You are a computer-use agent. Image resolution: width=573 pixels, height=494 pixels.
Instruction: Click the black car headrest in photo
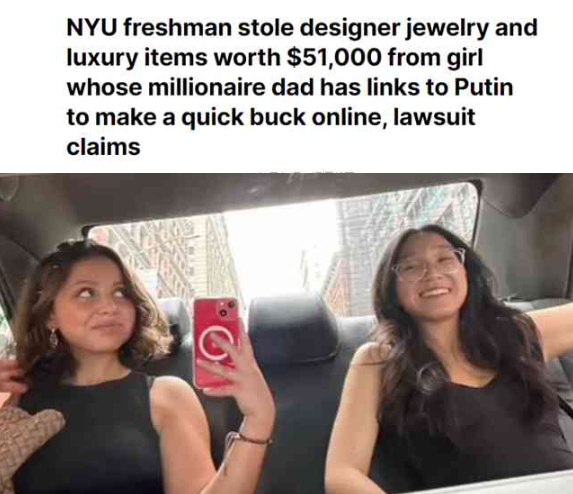click(x=293, y=329)
